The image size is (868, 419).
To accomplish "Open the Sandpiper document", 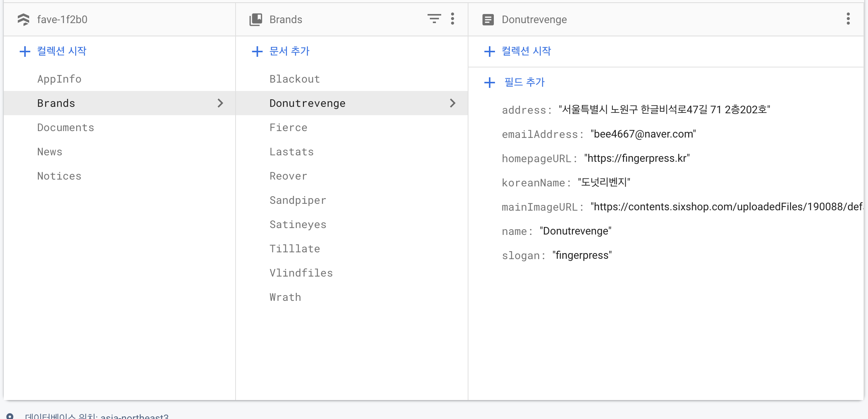I will pyautogui.click(x=298, y=200).
